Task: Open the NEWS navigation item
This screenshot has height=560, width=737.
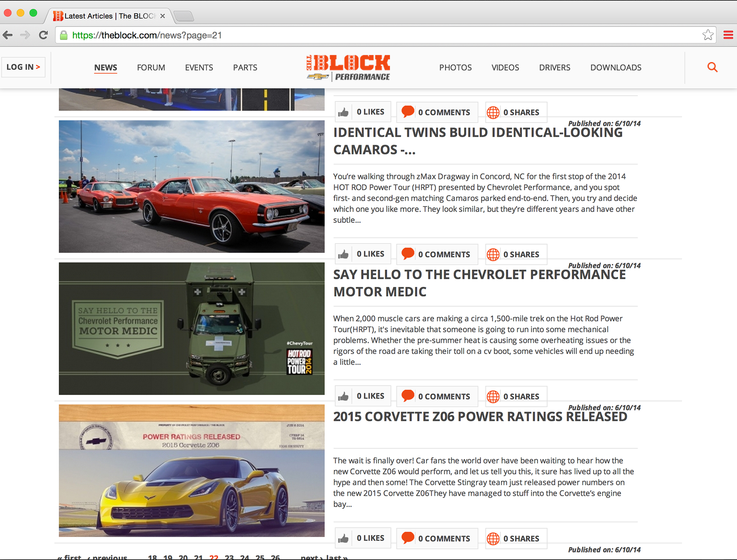Action: [106, 68]
